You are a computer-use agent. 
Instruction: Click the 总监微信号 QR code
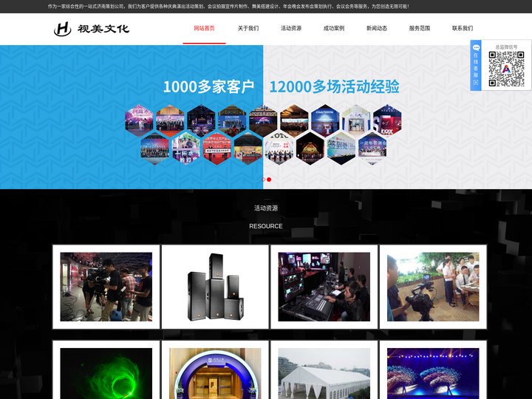click(506, 69)
